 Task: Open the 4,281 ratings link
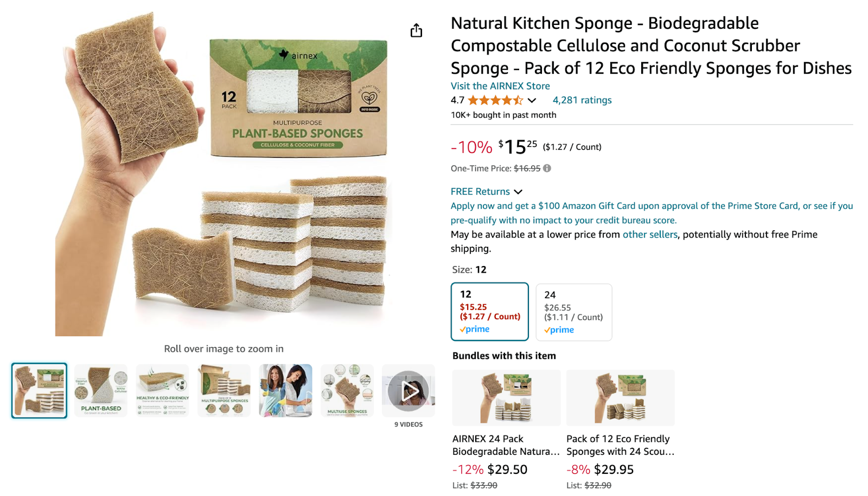pos(581,100)
